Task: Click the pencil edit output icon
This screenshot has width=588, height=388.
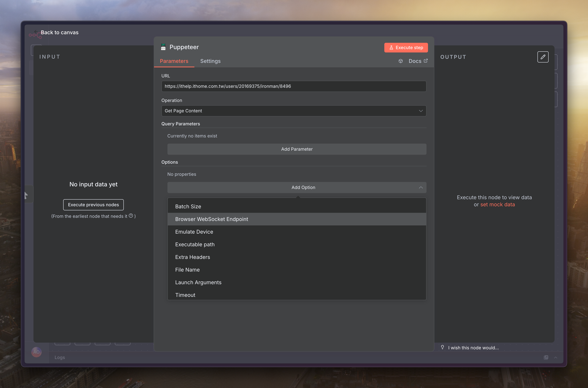Action: pos(543,57)
